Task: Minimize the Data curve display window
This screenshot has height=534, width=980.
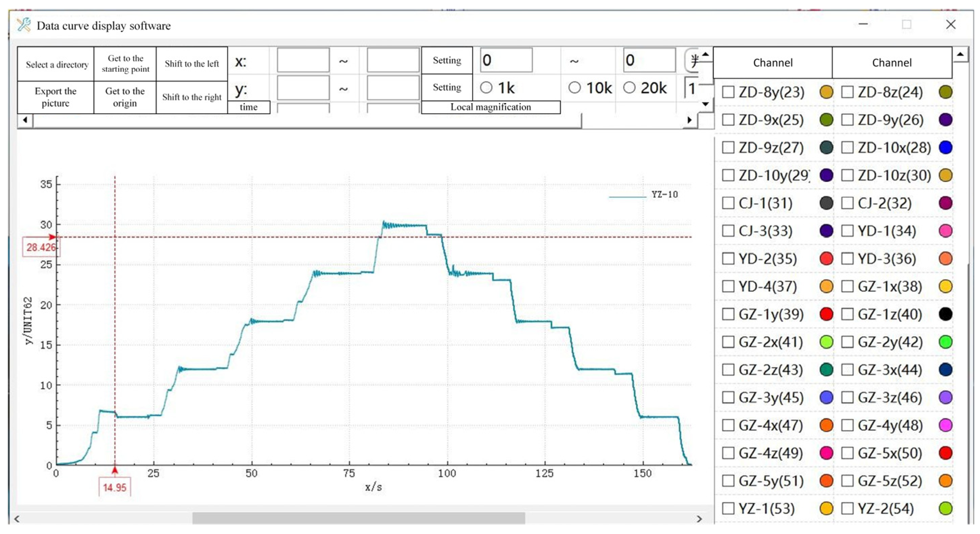Action: pos(864,24)
